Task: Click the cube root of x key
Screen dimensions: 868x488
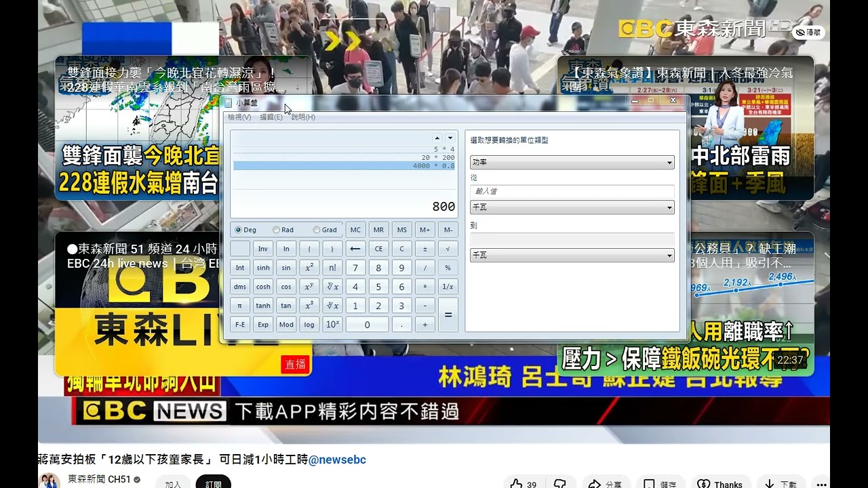Action: tap(332, 306)
